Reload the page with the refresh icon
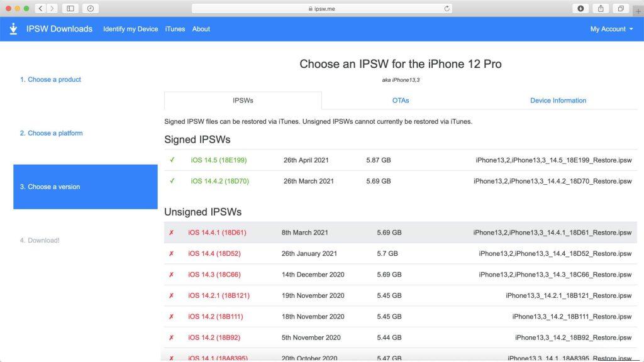Image resolution: width=644 pixels, height=362 pixels. click(447, 8)
